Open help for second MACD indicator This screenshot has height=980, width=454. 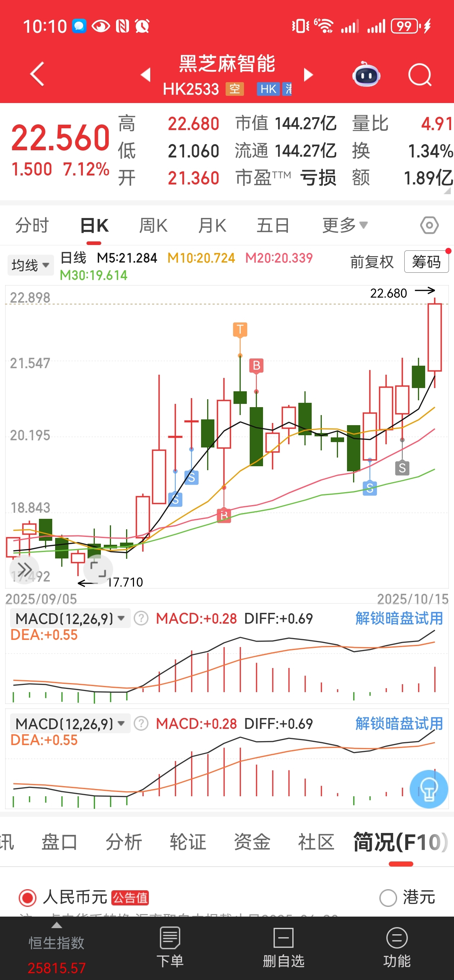coord(141,723)
